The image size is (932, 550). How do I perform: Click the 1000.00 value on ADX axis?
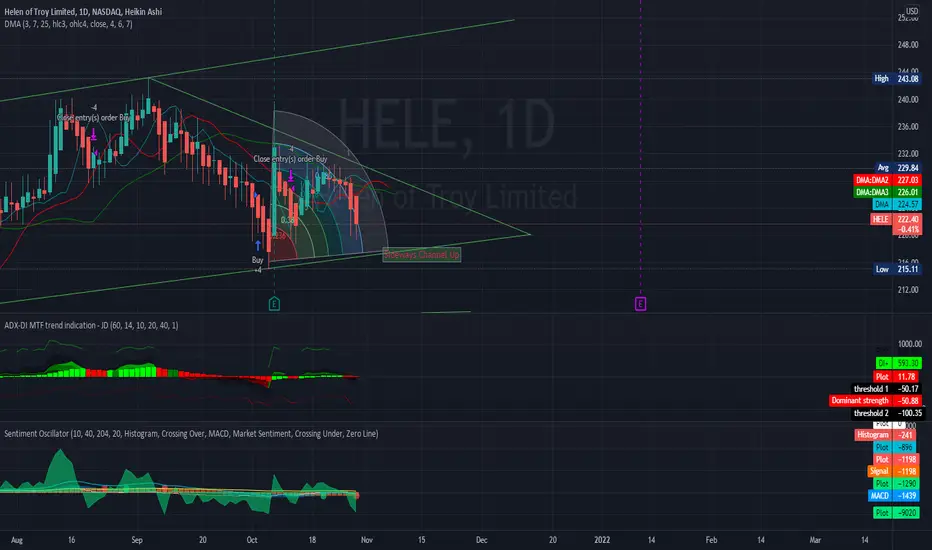909,344
